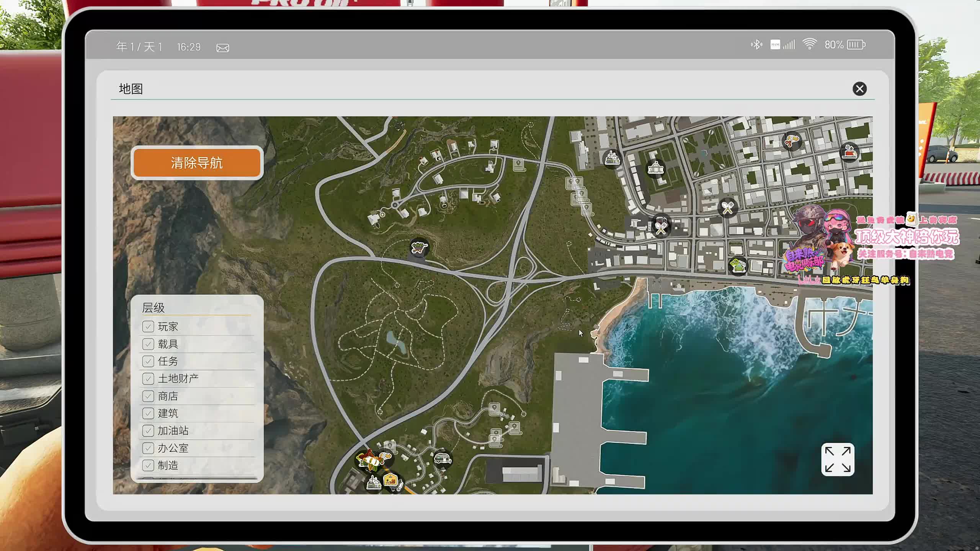
Task: Expand map to fullscreen
Action: (x=837, y=460)
